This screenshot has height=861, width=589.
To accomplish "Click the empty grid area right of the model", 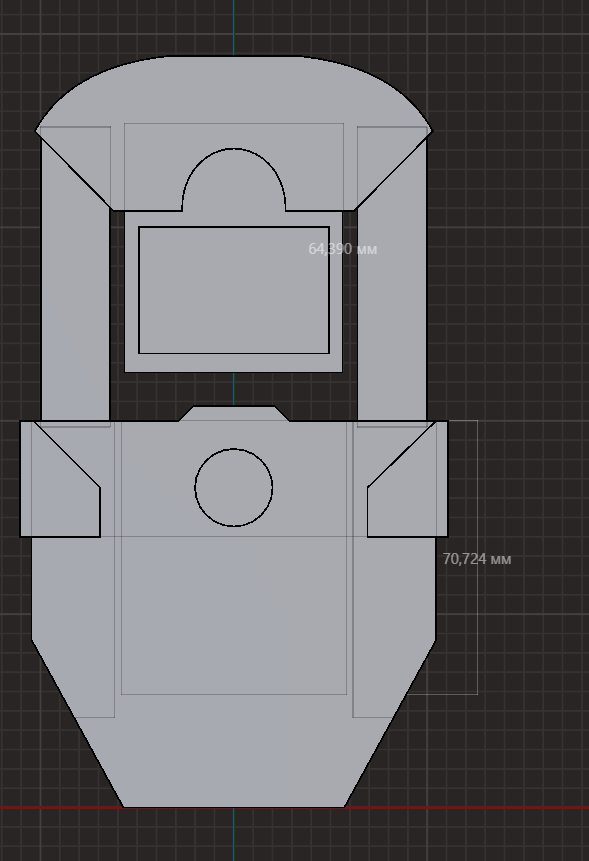I will (521, 275).
